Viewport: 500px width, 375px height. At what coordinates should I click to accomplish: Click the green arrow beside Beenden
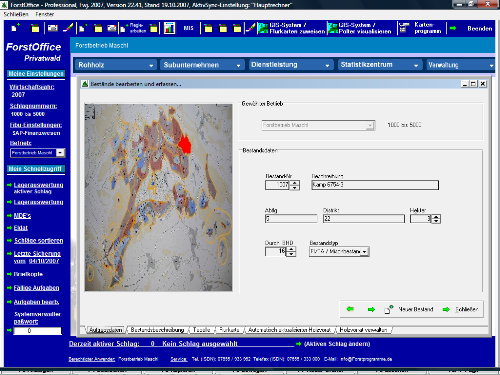click(x=453, y=28)
